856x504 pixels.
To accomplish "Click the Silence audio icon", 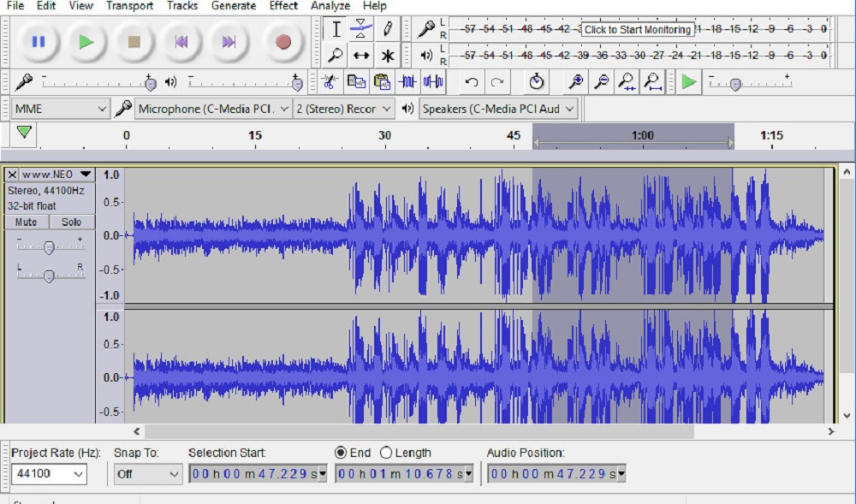I will coord(433,82).
